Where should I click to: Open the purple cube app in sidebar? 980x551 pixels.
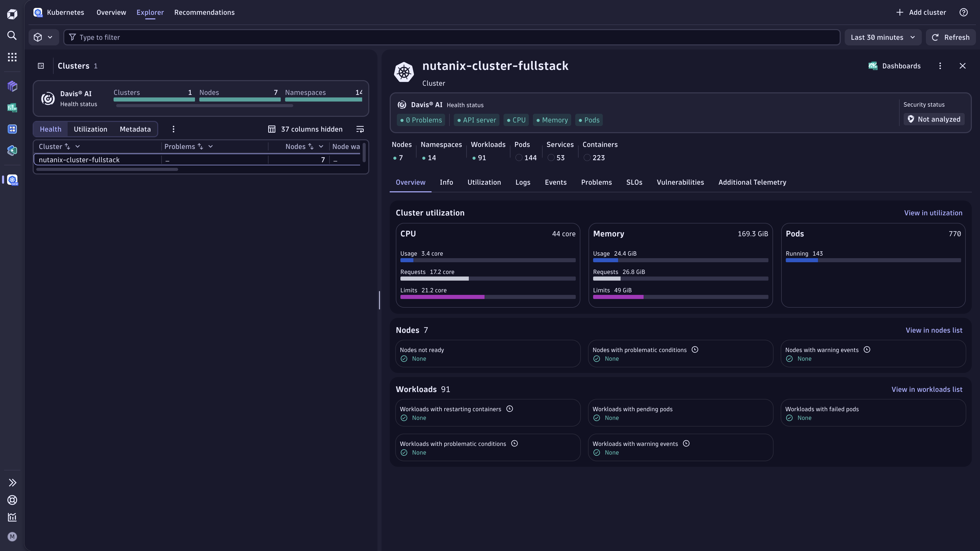click(12, 86)
